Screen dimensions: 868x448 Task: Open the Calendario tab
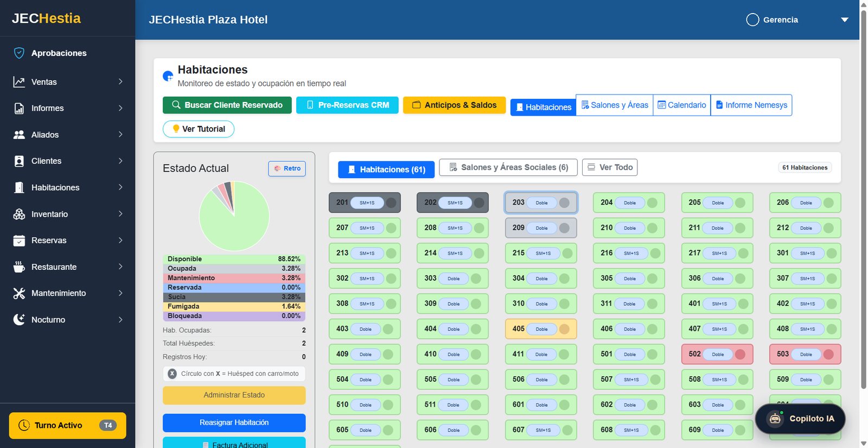[682, 105]
